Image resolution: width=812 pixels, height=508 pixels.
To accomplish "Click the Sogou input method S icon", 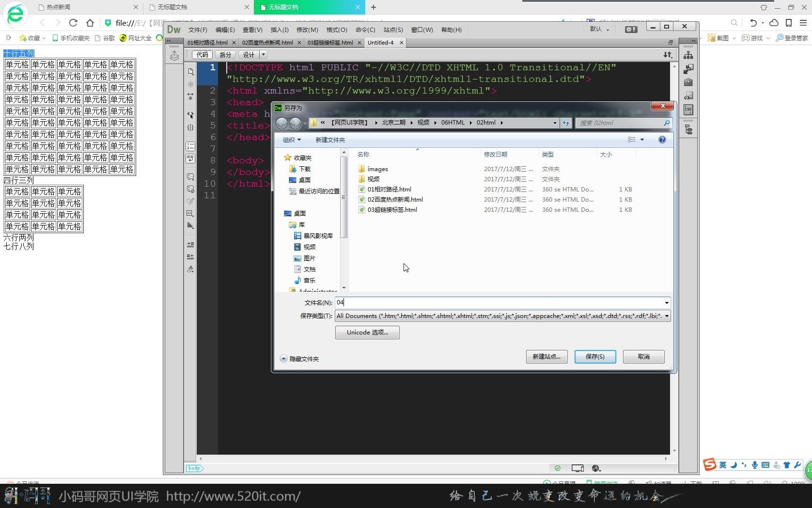I will coord(710,464).
